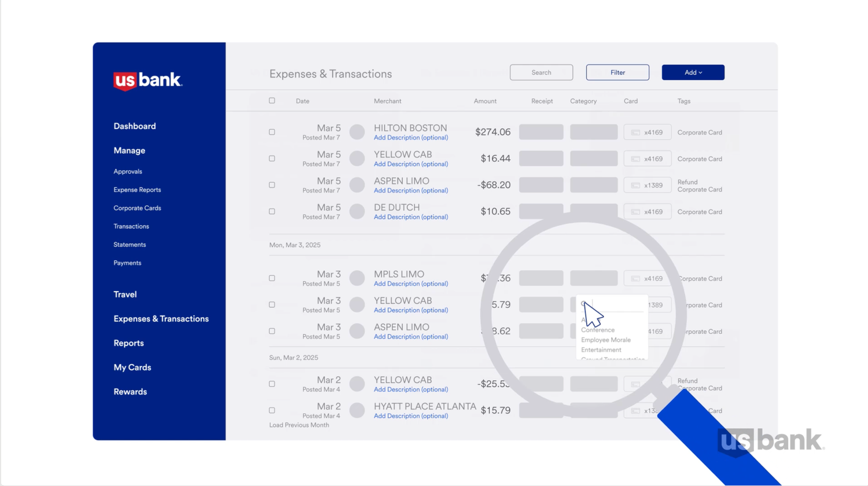
Task: Click the x4169 card chip in the MPLS LIMO row
Action: click(648, 279)
